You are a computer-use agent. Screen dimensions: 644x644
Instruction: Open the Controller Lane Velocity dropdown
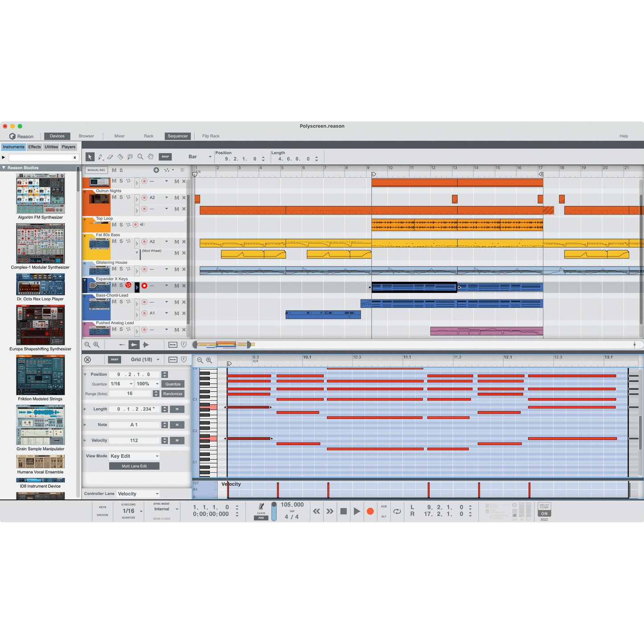138,493
